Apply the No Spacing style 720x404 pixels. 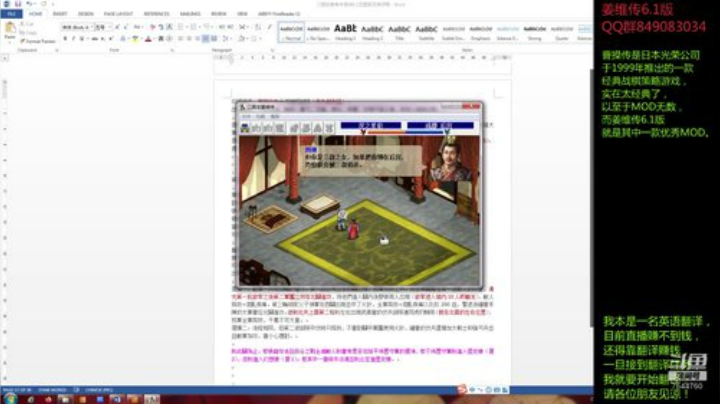tap(318, 32)
